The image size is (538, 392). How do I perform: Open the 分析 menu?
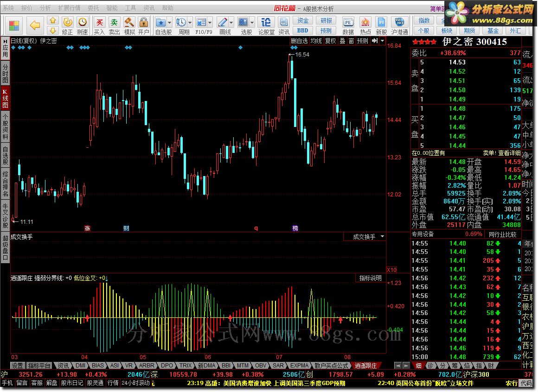(x=45, y=7)
